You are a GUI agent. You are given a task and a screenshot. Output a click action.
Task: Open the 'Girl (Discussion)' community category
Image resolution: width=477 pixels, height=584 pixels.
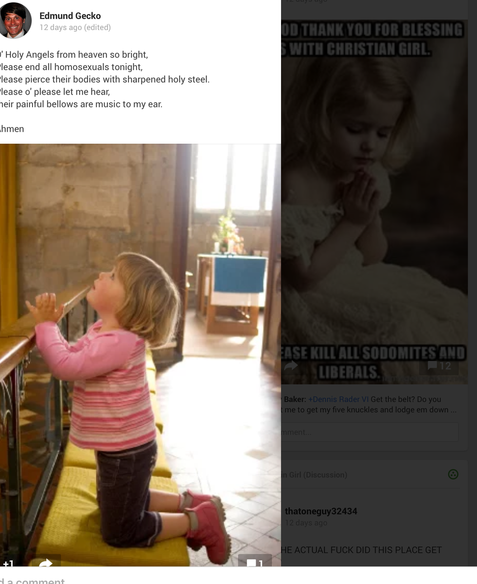click(x=314, y=475)
